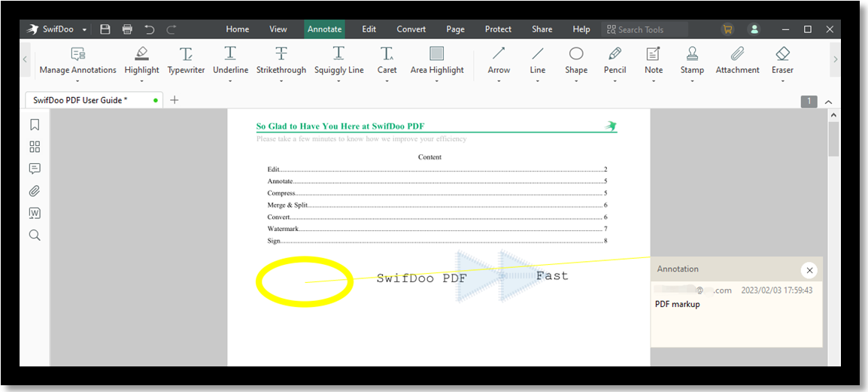868x392 pixels.
Task: Switch to the Page tab
Action: point(455,29)
